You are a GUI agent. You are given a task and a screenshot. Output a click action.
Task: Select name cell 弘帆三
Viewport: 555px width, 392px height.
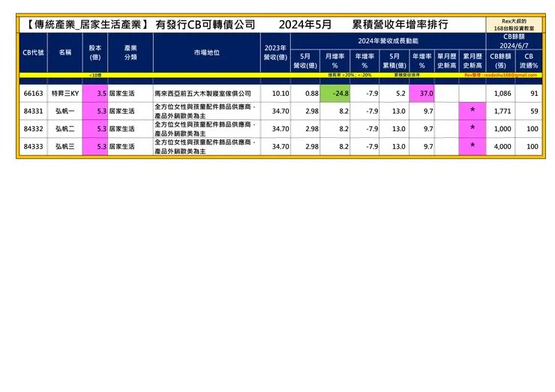(64, 146)
